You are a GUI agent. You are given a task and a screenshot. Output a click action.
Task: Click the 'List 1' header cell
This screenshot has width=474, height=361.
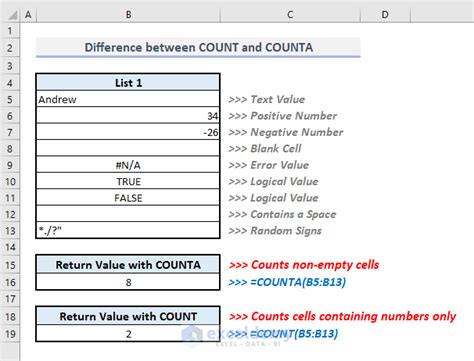tap(128, 83)
